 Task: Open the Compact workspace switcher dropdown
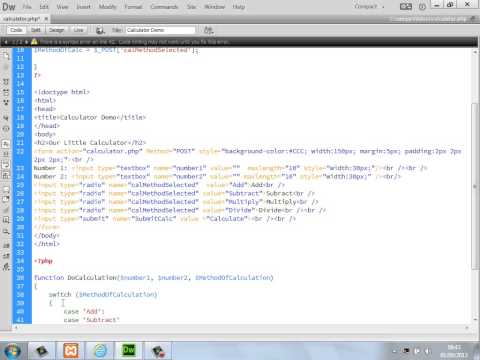tap(369, 7)
